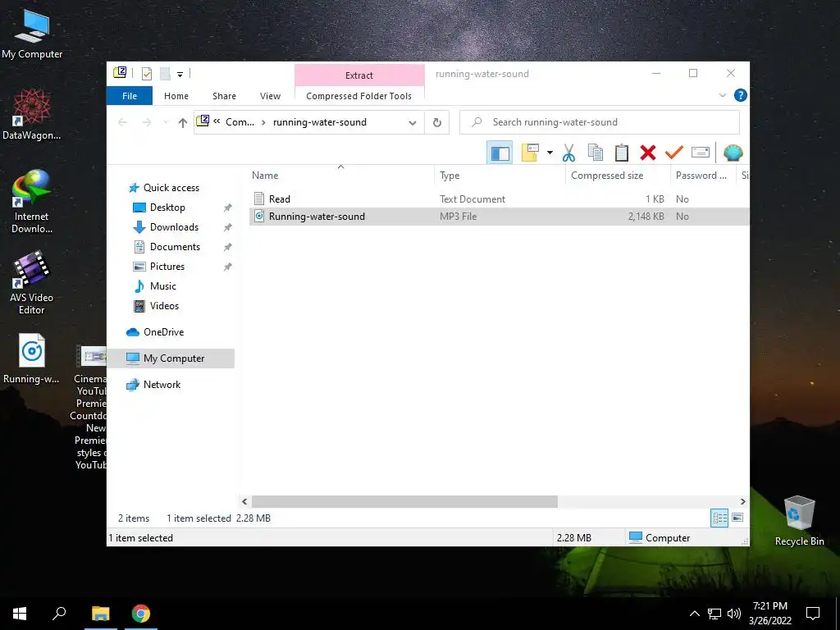The height and width of the screenshot is (630, 840).
Task: Click the pink Extract context tab
Action: 359,75
